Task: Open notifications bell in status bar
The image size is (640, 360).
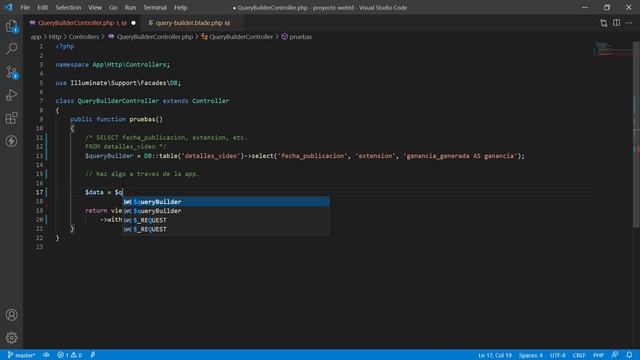Action: click(x=629, y=355)
